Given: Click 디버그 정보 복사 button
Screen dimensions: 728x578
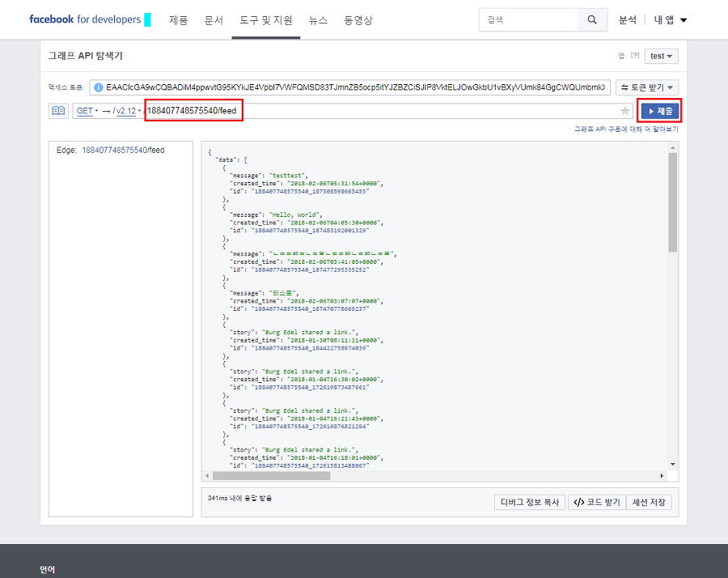Looking at the screenshot, I should (529, 502).
